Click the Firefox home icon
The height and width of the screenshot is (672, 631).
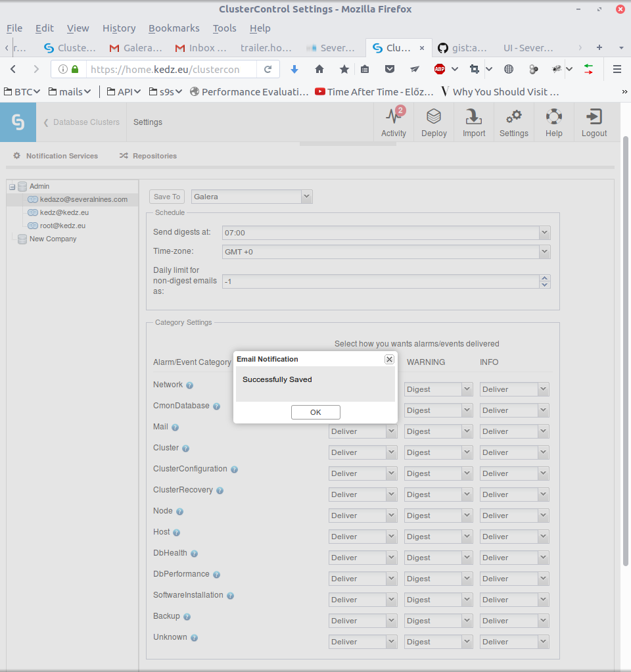tap(319, 69)
